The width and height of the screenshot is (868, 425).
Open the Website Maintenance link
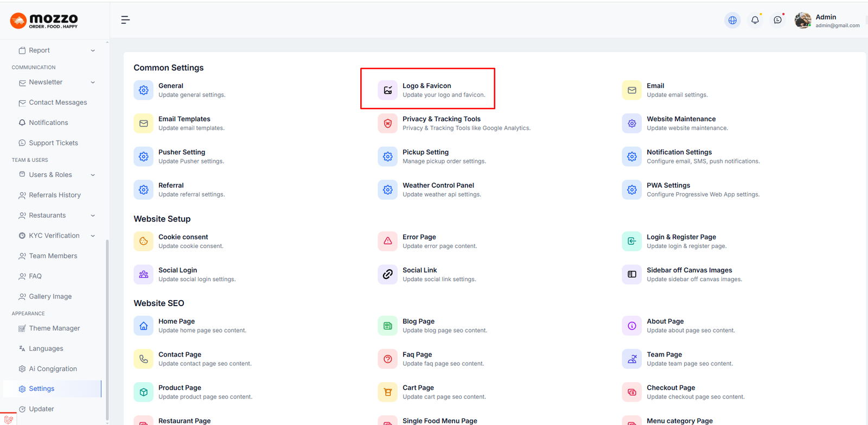(x=681, y=119)
